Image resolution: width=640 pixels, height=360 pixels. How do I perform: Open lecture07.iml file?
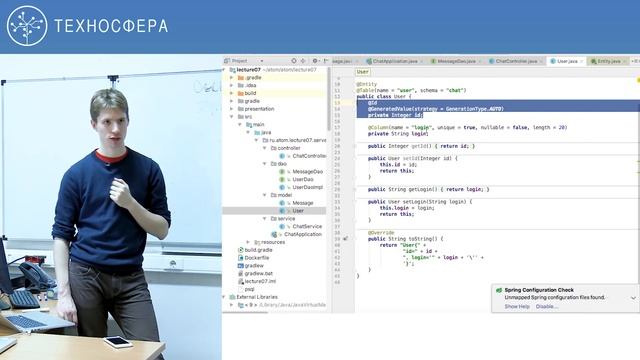coord(260,281)
